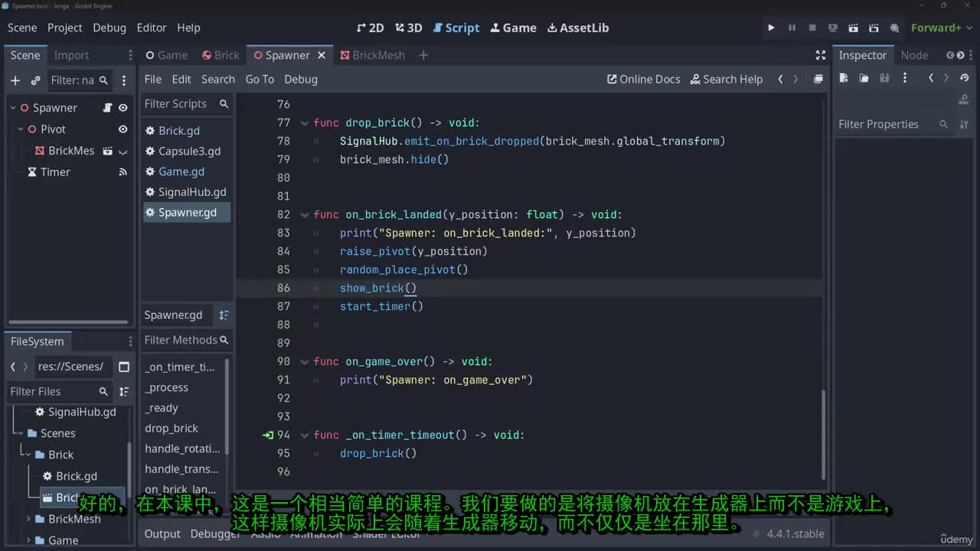Image resolution: width=980 pixels, height=551 pixels.
Task: Open the script attached to the Spawner node
Action: 108,108
